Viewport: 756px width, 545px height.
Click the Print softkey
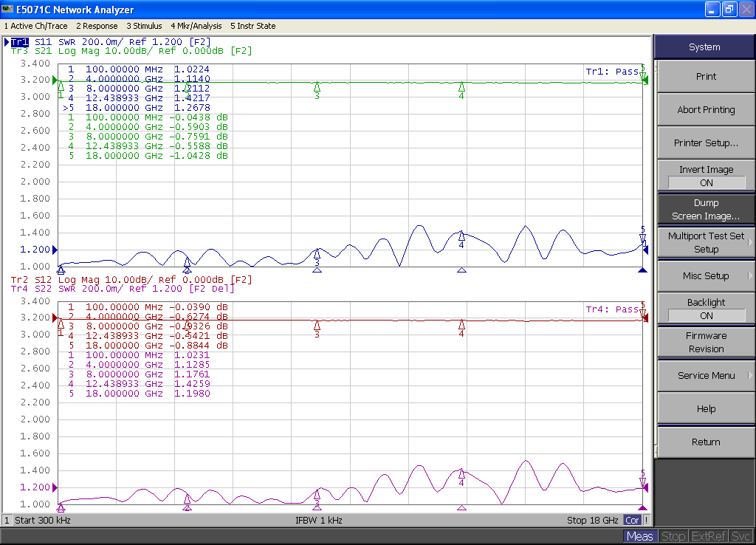705,76
